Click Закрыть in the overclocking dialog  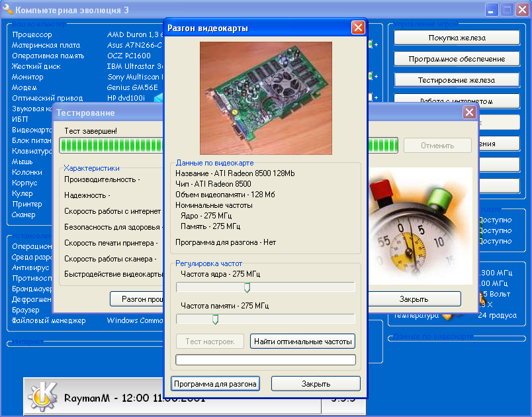tap(316, 384)
